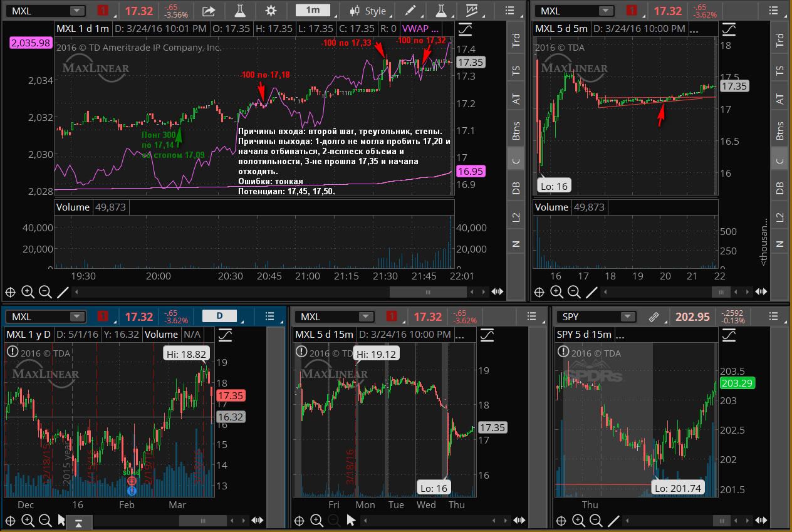Toggle Trd side panel on MXL 1m chart
Viewport: 792px width, 532px height.
pyautogui.click(x=516, y=41)
